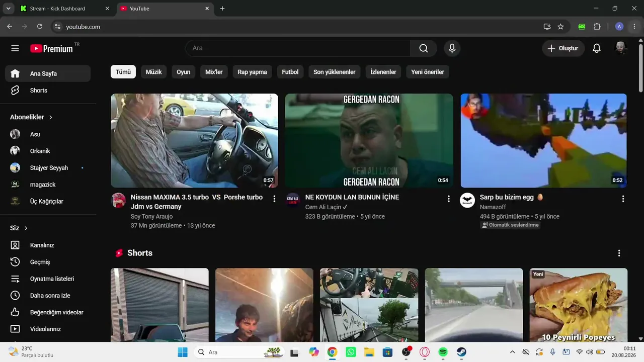The height and width of the screenshot is (362, 644).
Task: Open Chrome's three-dot menu
Action: tap(634, 27)
